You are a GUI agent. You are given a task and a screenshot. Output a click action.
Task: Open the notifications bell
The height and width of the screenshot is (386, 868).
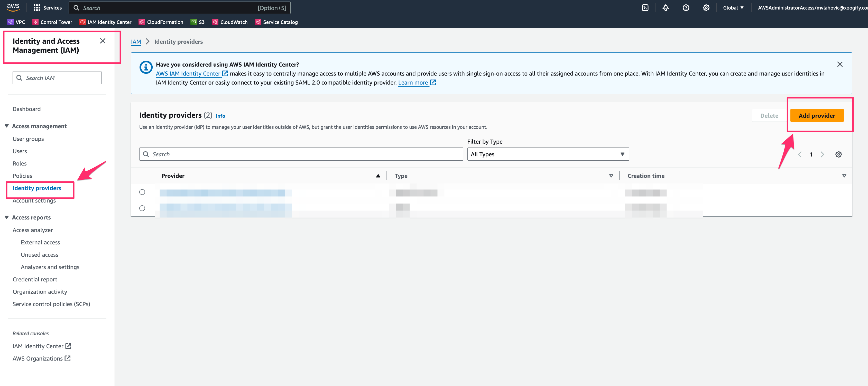(x=666, y=7)
